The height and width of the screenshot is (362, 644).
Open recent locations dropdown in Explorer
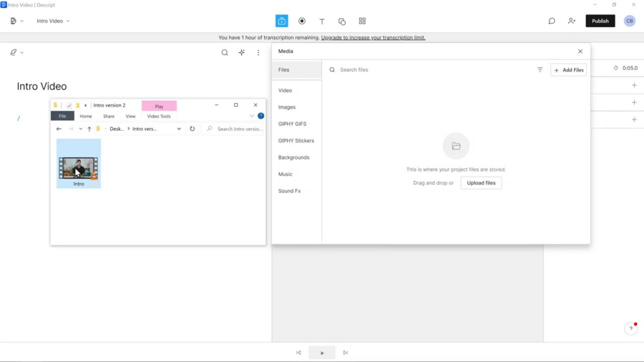pos(80,129)
